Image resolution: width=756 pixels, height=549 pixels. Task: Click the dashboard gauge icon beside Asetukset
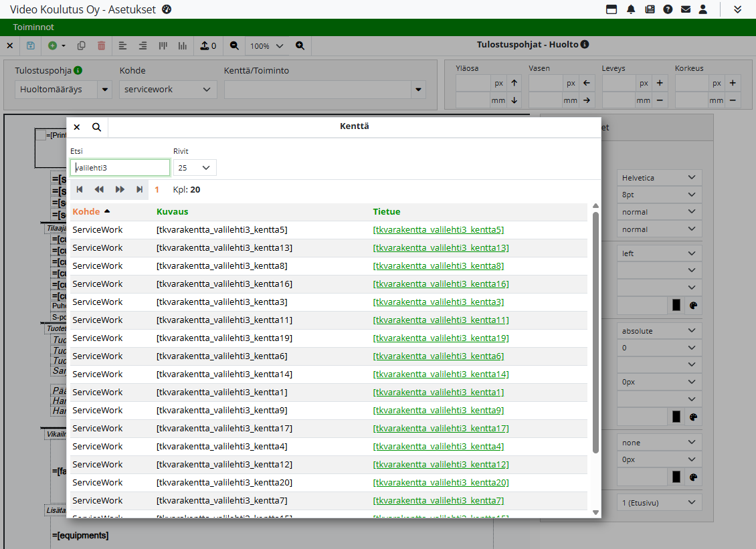click(167, 9)
